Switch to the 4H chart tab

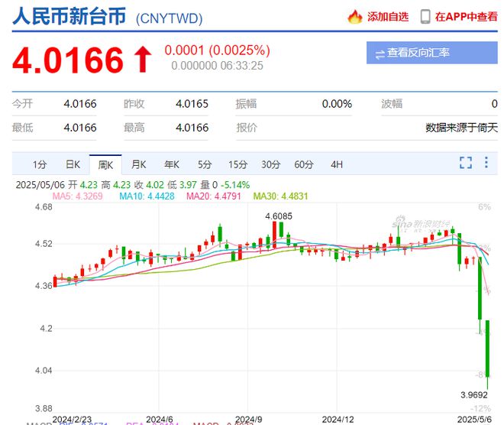point(337,164)
